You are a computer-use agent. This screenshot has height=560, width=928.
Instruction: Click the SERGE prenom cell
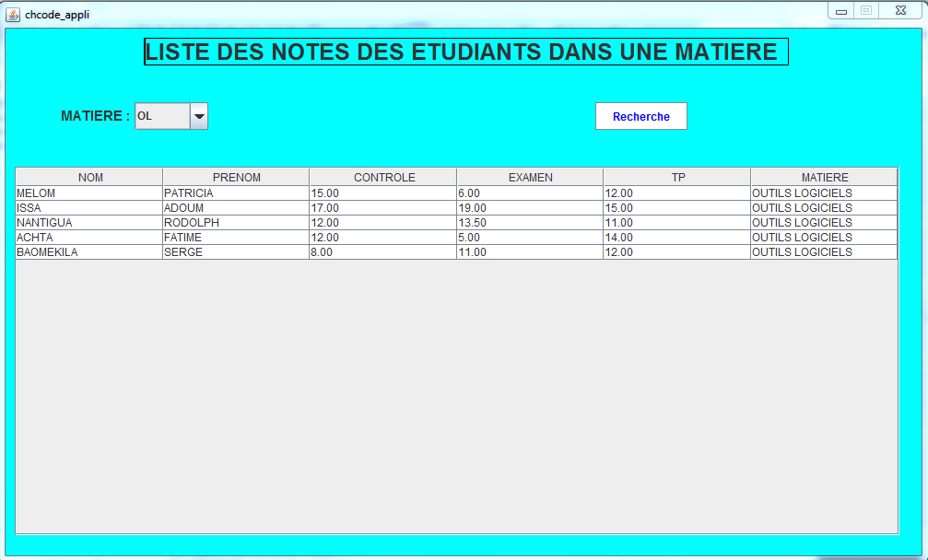coord(236,252)
